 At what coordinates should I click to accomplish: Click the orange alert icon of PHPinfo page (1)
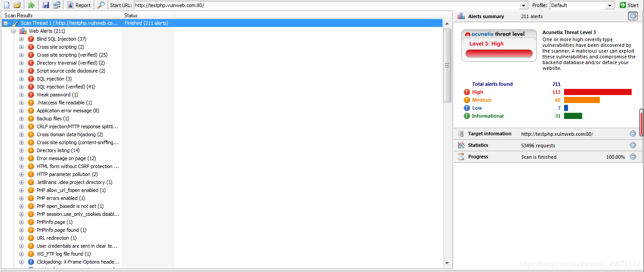(31, 222)
